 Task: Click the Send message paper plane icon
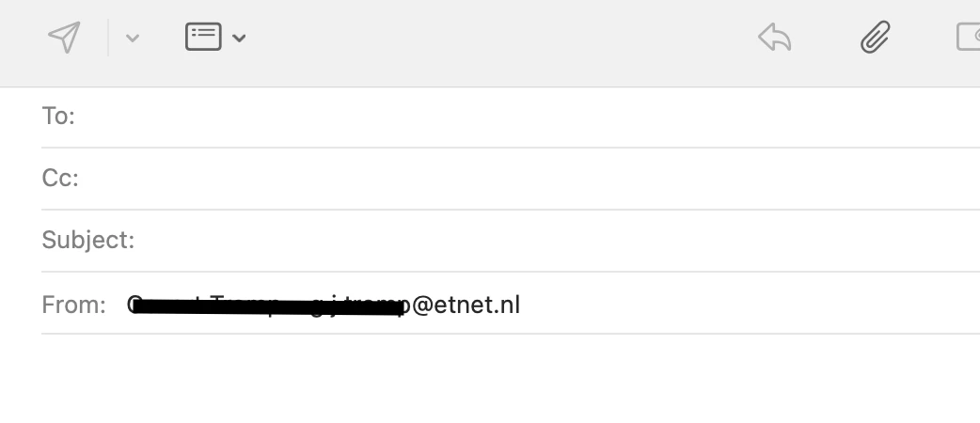tap(64, 38)
